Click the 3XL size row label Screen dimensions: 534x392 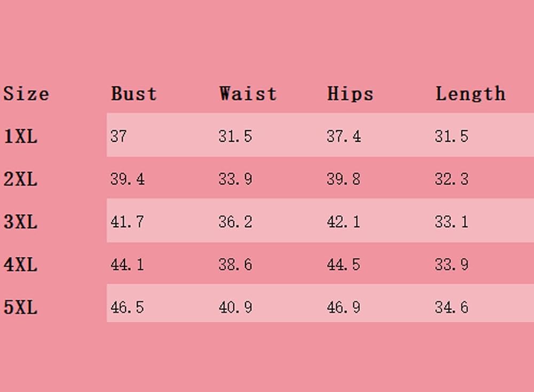pyautogui.click(x=20, y=222)
